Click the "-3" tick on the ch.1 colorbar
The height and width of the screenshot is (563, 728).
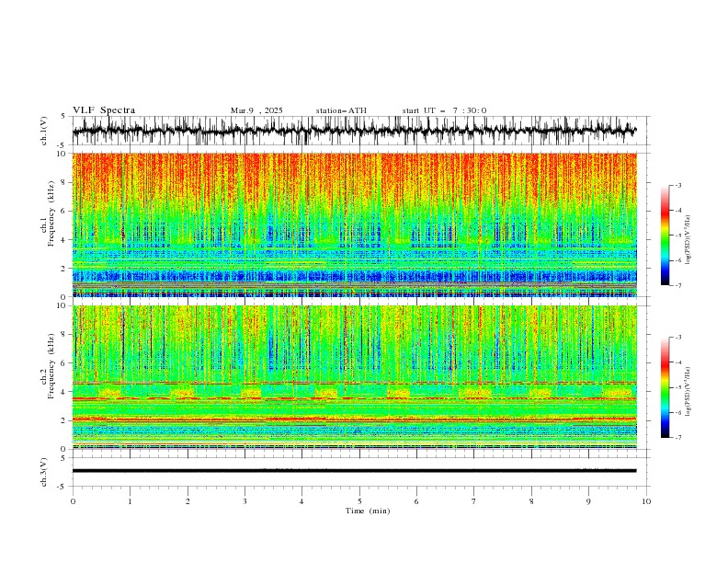pos(678,185)
